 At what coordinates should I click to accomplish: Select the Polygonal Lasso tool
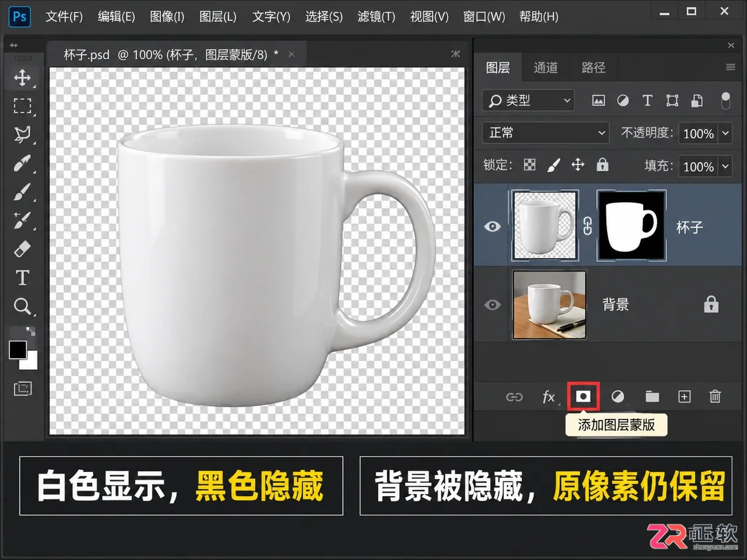pos(22,134)
